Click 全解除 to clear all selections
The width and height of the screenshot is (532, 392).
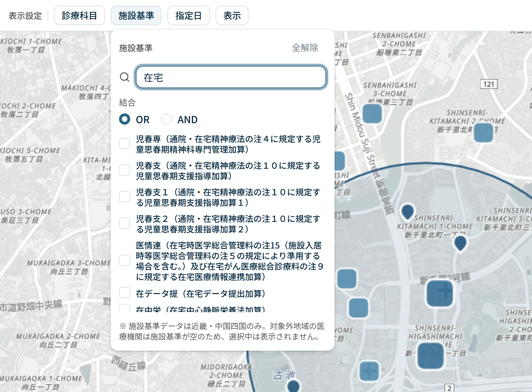[305, 48]
